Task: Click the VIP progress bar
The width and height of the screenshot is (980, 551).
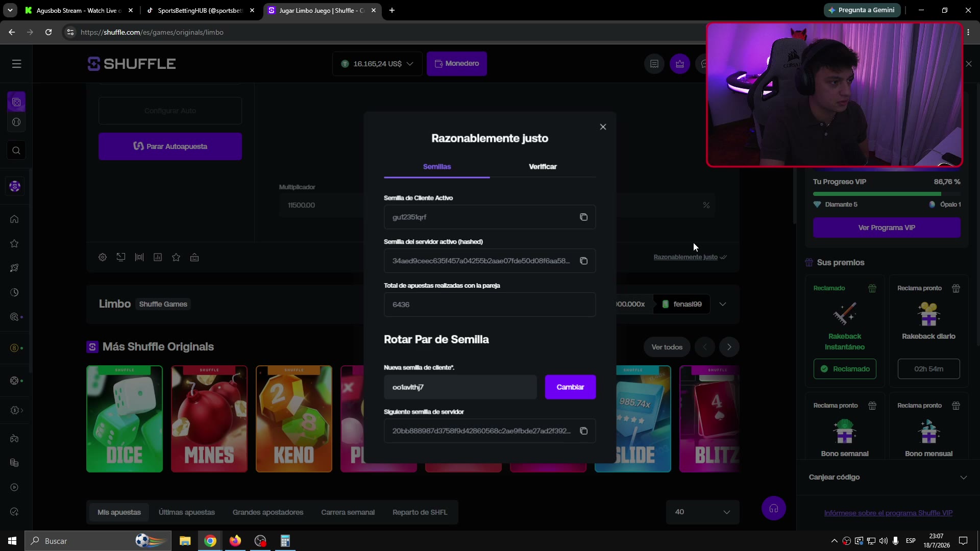Action: 887,194
